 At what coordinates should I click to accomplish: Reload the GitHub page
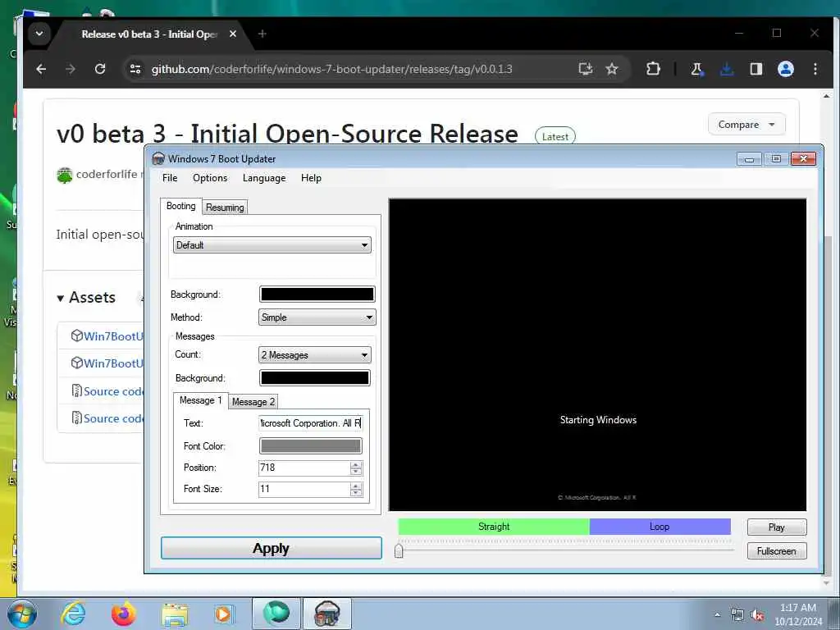(99, 69)
